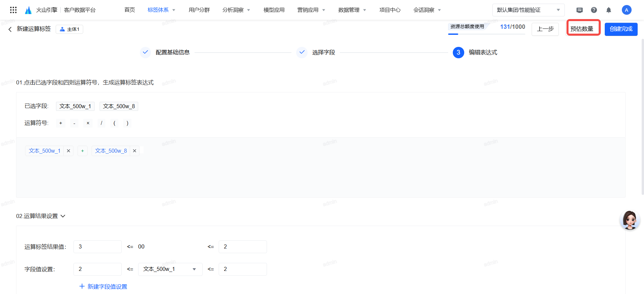Insert the plus operator
644x294 pixels.
point(61,123)
